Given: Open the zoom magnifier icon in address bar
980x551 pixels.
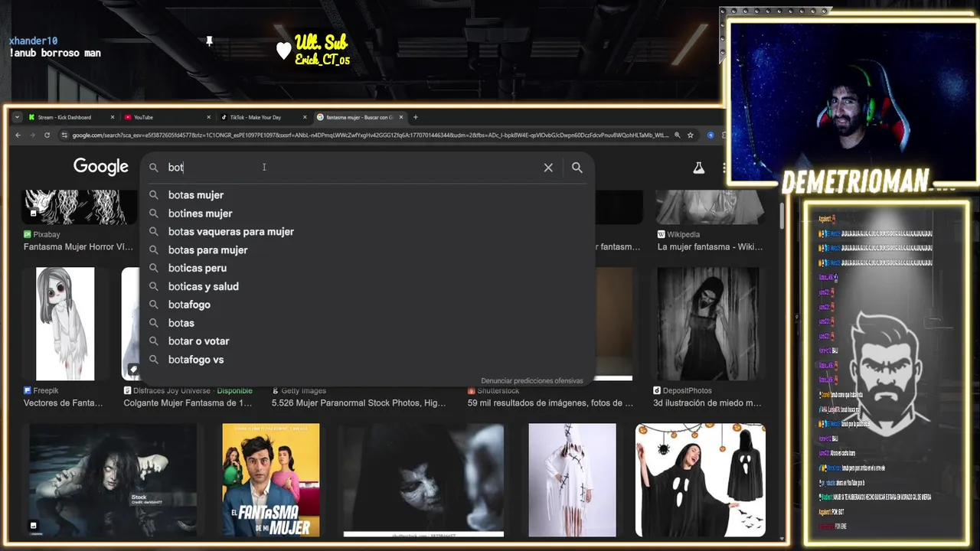Looking at the screenshot, I should pyautogui.click(x=677, y=135).
